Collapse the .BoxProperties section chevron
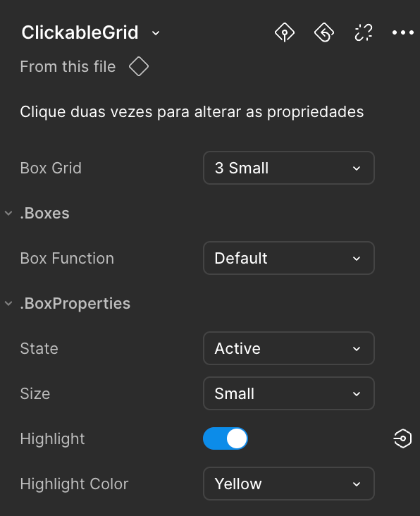420x516 pixels. click(x=8, y=303)
